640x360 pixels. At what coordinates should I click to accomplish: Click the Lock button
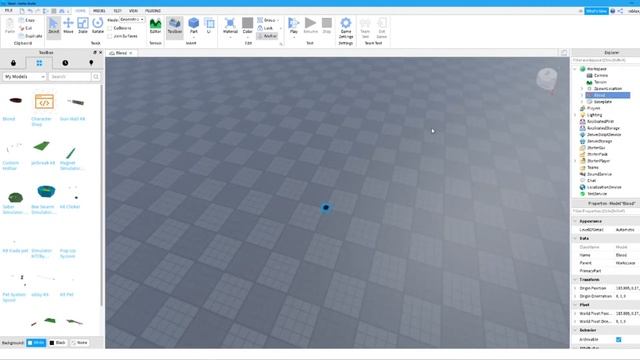266,28
